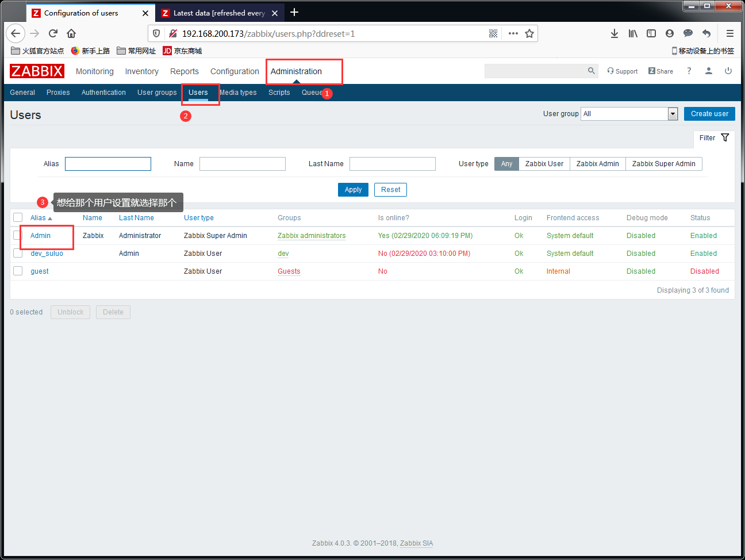The width and height of the screenshot is (745, 560).
Task: Open the Firefox hamburger menu
Action: pyautogui.click(x=730, y=33)
